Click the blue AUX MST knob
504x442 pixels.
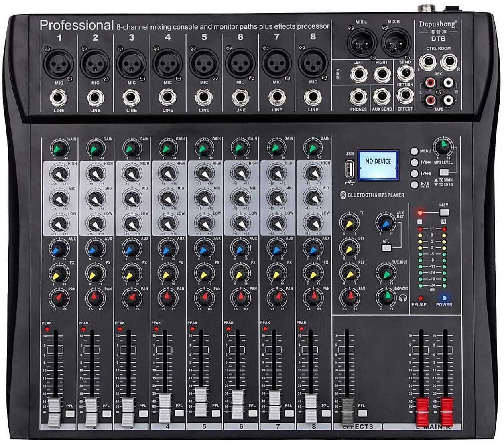tap(385, 223)
